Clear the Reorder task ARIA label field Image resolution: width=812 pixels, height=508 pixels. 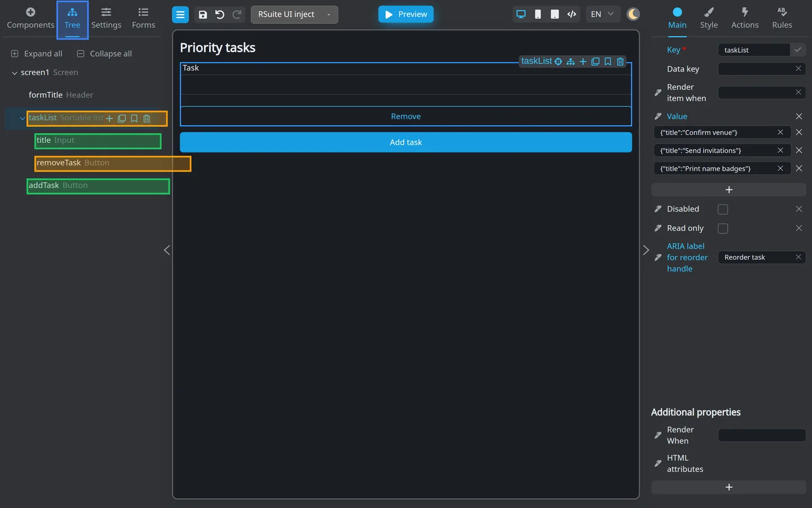[798, 257]
